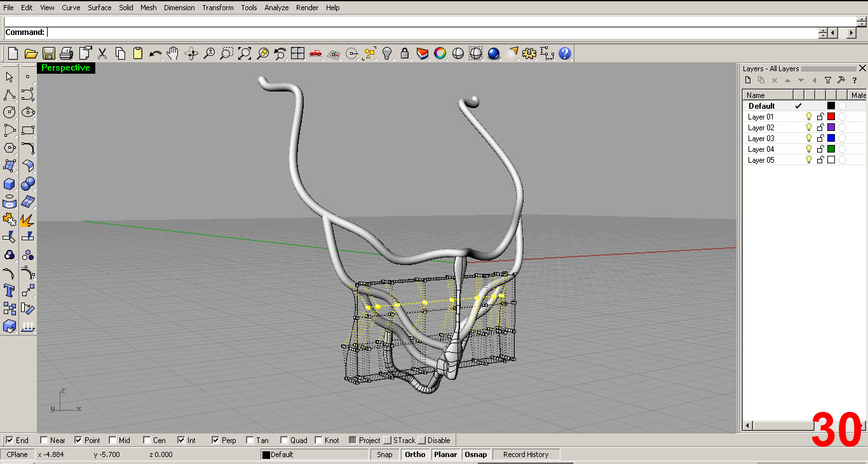Viewport: 868px width, 464px height.
Task: Click the layer filter funnel icon
Action: coord(828,80)
